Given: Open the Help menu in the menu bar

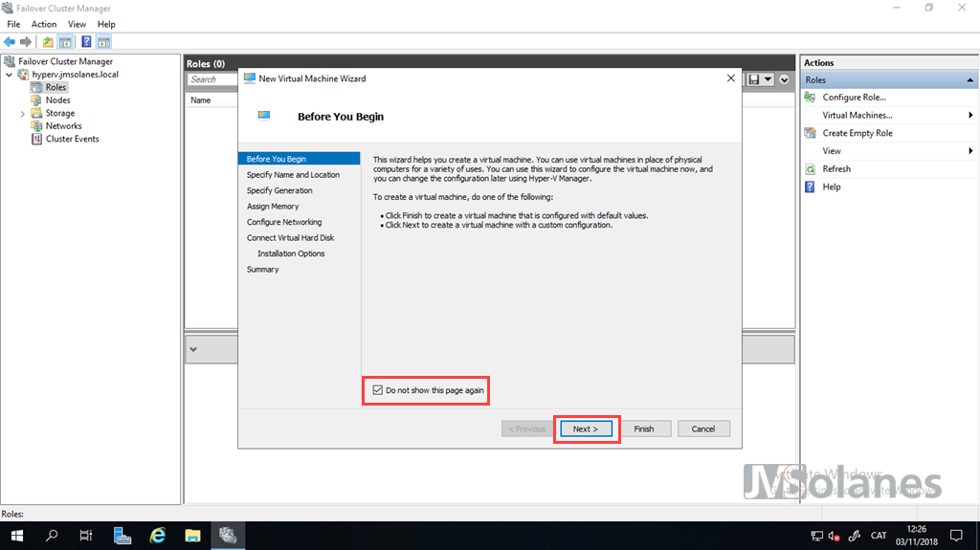Looking at the screenshot, I should [x=106, y=24].
